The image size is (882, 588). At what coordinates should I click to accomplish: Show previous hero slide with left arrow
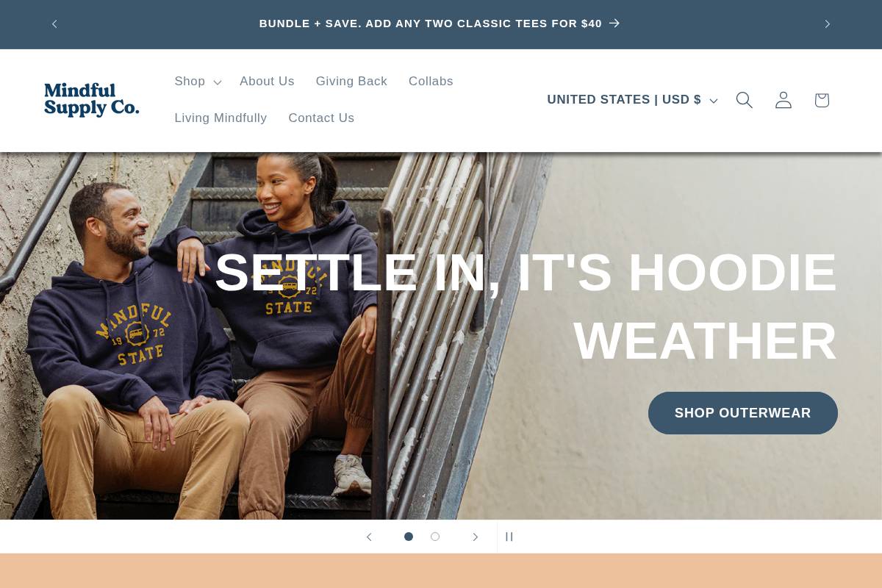[x=369, y=537]
